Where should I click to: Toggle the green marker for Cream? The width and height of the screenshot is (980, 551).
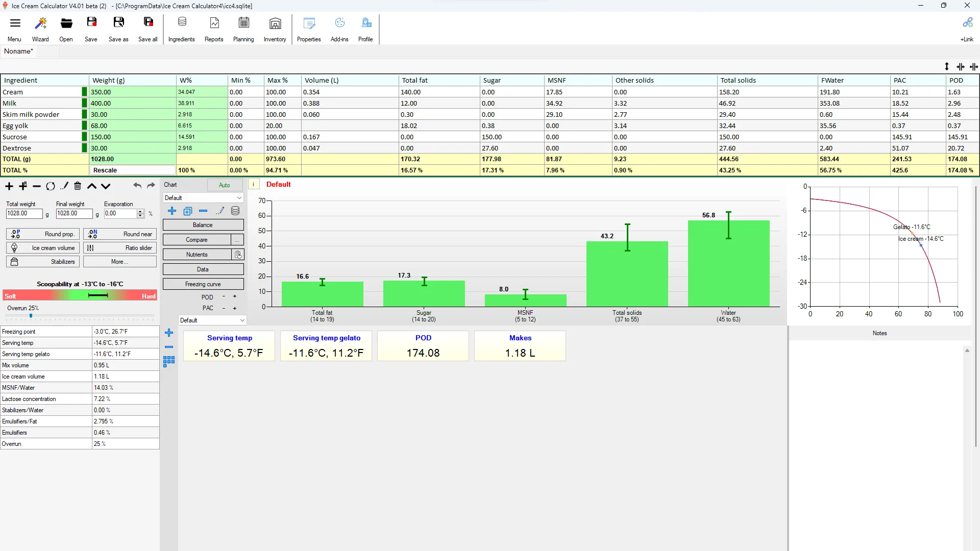pos(85,92)
